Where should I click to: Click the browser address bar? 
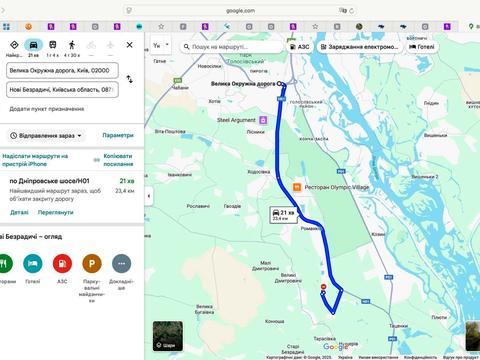point(240,11)
